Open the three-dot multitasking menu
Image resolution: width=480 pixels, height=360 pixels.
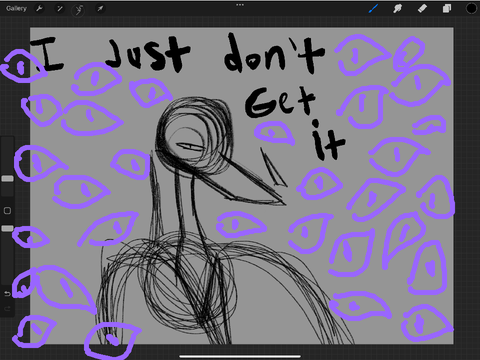pyautogui.click(x=240, y=5)
